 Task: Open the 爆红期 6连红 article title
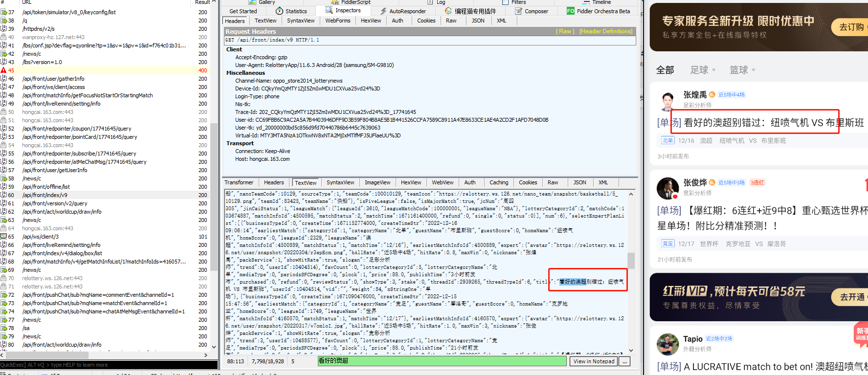click(x=762, y=218)
